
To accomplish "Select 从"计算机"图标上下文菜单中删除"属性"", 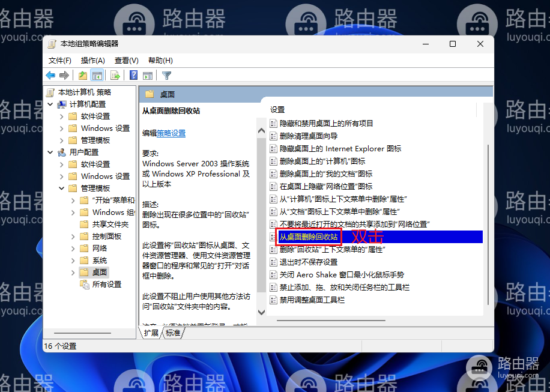I will coord(343,199).
